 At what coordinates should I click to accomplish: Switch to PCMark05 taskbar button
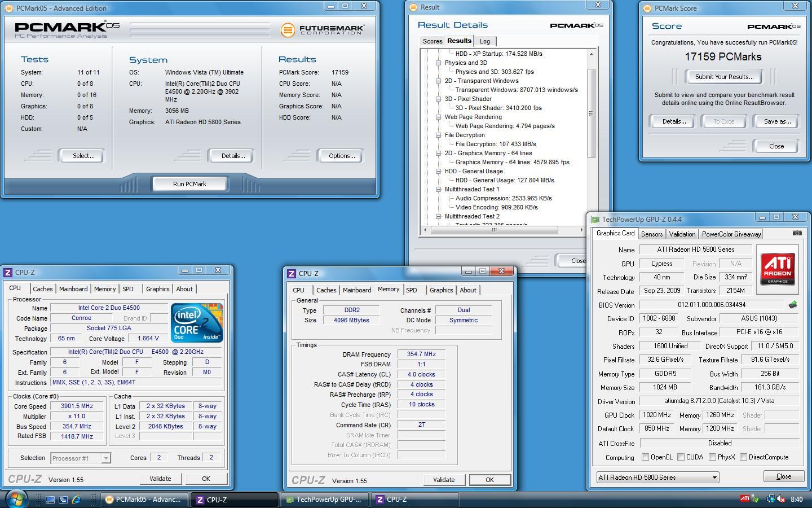click(x=144, y=500)
